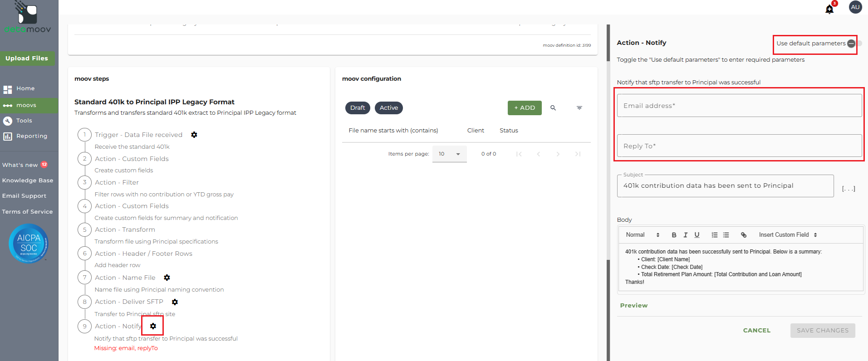Filter configurations by Active chip
The height and width of the screenshot is (361, 868).
[x=389, y=108]
